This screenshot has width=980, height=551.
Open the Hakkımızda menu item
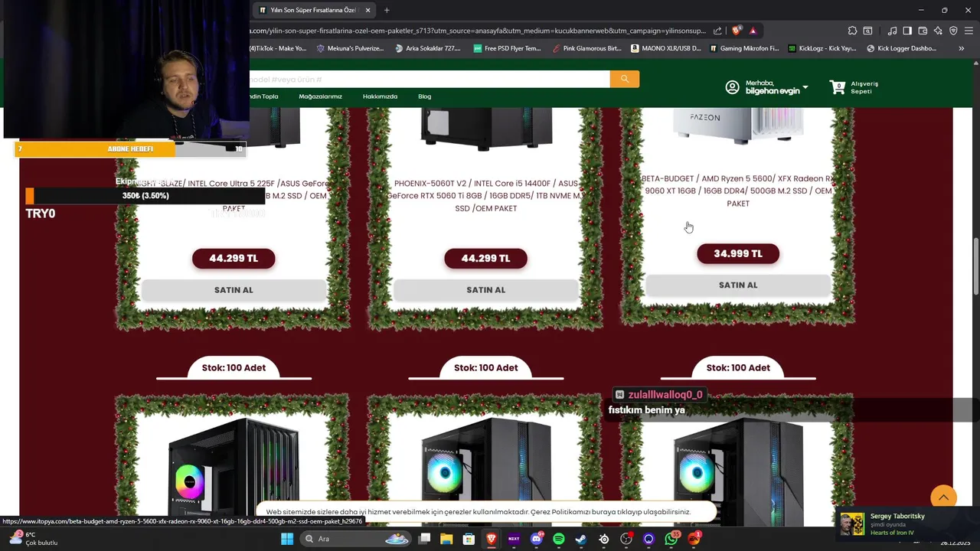380,96
